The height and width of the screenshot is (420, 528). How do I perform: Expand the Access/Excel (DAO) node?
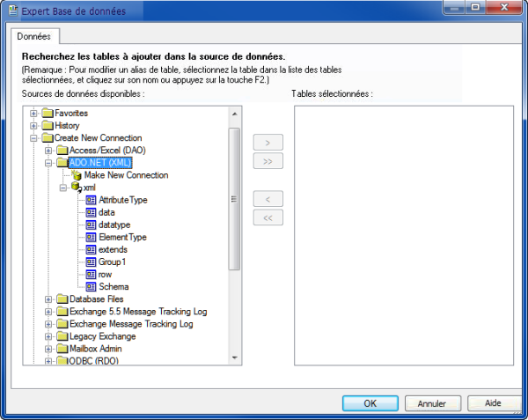pyautogui.click(x=48, y=151)
